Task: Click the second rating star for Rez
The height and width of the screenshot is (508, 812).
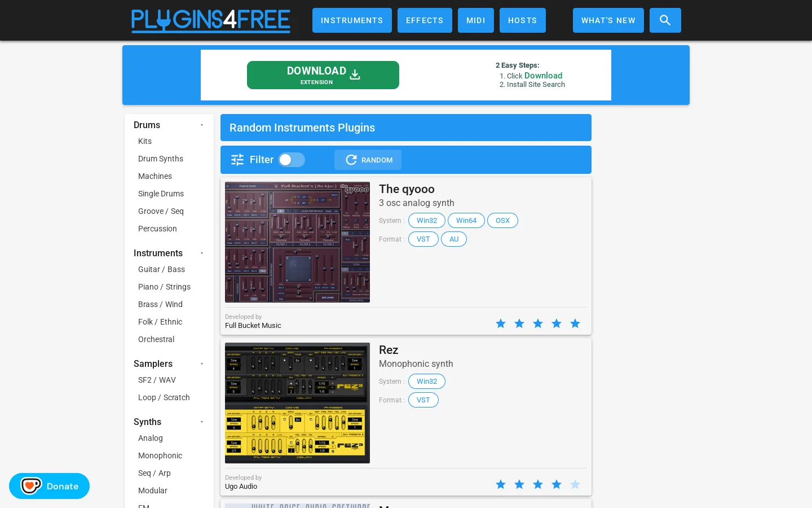Action: tap(519, 484)
